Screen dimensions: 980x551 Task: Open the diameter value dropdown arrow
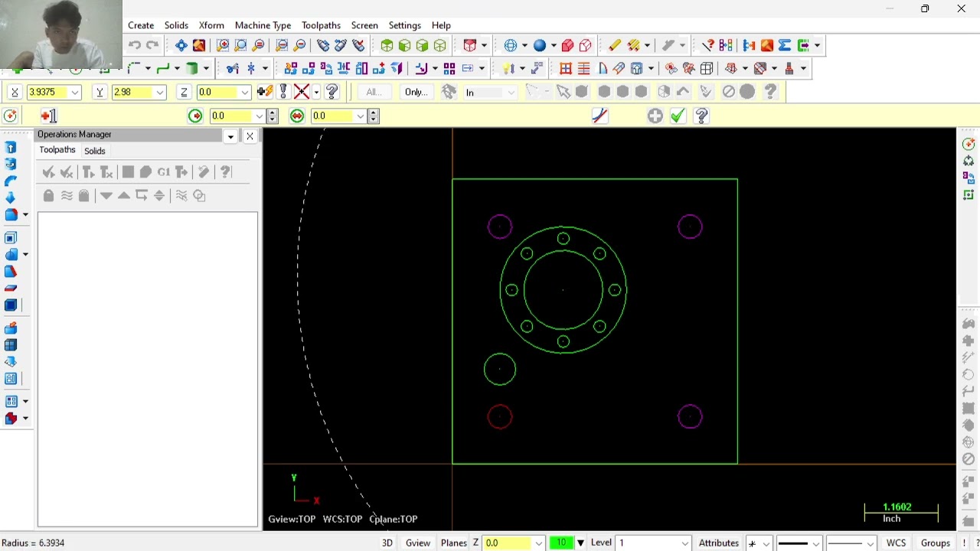pyautogui.click(x=361, y=116)
